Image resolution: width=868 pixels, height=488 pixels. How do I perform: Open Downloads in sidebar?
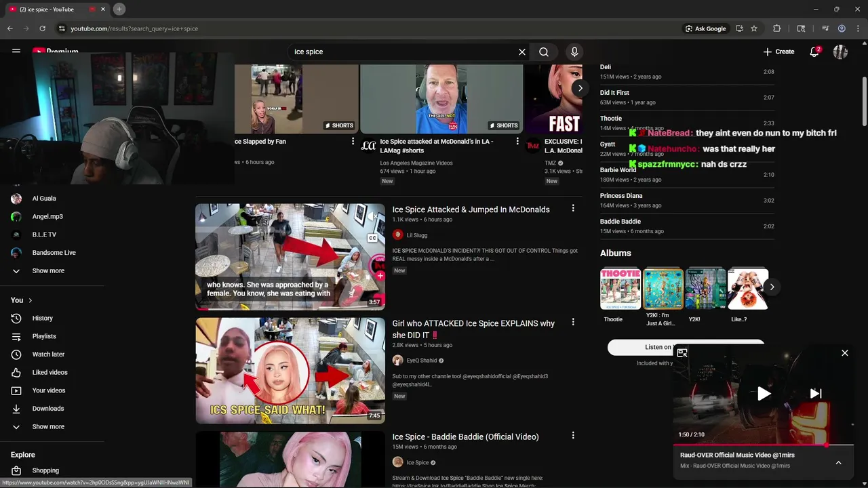coord(47,409)
